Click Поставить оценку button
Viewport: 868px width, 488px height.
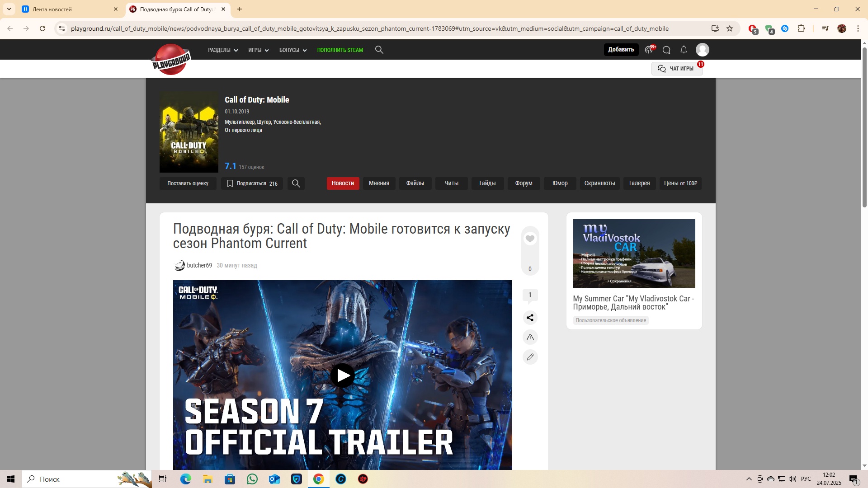pos(188,183)
